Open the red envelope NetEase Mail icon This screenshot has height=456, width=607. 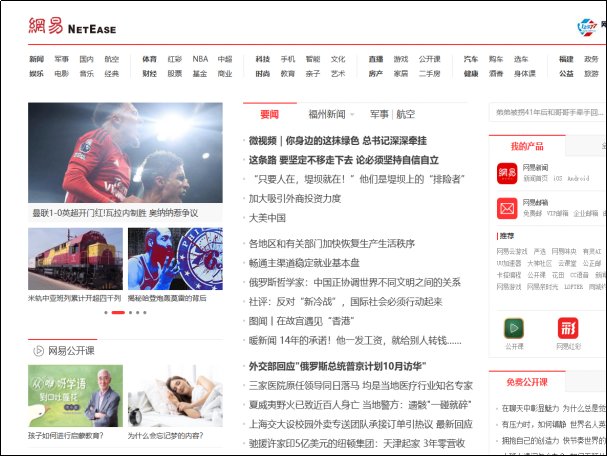click(507, 208)
